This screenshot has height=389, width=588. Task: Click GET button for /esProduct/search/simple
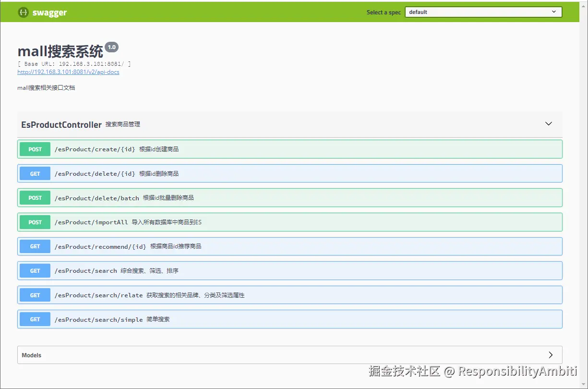[x=35, y=319]
